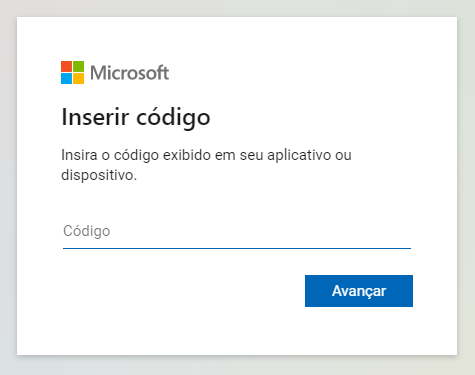The width and height of the screenshot is (475, 375).
Task: Click the blue underline of the code field
Action: 237,248
